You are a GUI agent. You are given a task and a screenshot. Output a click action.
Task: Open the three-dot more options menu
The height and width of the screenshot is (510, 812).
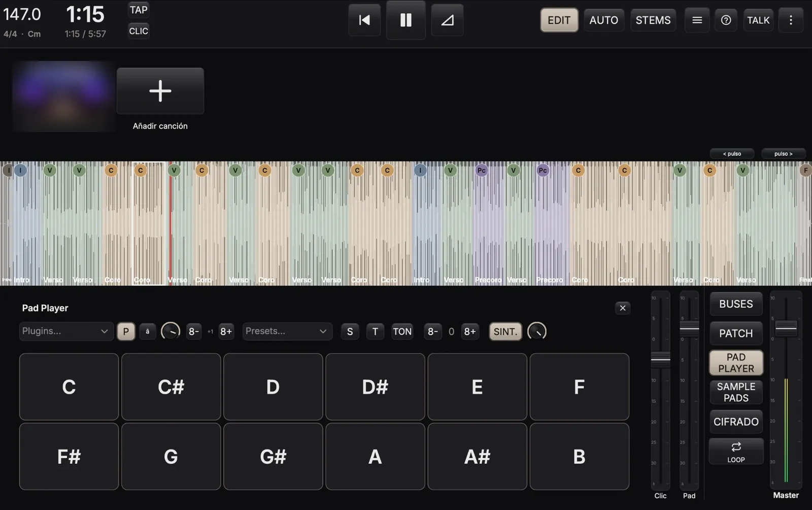point(791,20)
